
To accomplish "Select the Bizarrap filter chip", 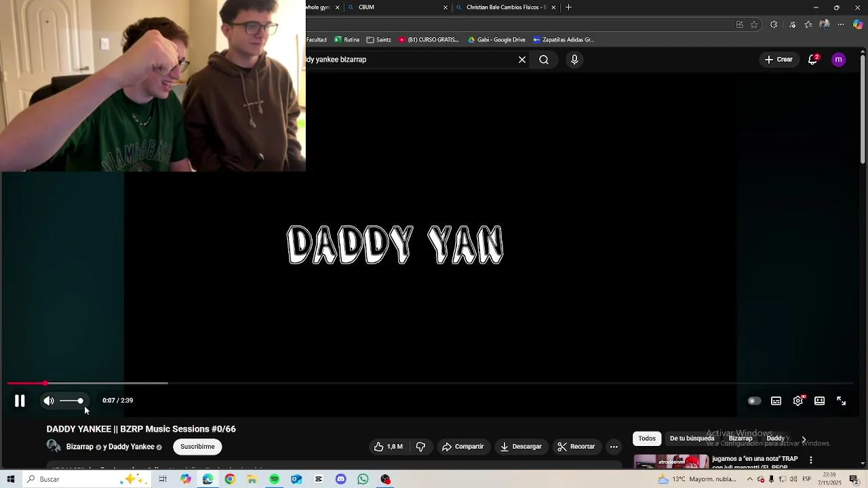I will click(741, 439).
